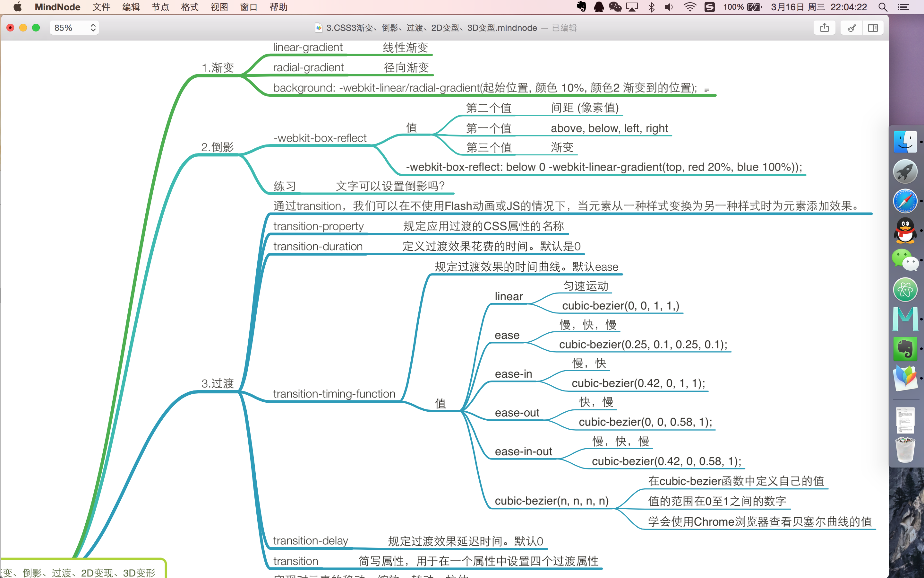Click the volume menu bar icon
Viewport: 924px width, 578px height.
coord(669,7)
